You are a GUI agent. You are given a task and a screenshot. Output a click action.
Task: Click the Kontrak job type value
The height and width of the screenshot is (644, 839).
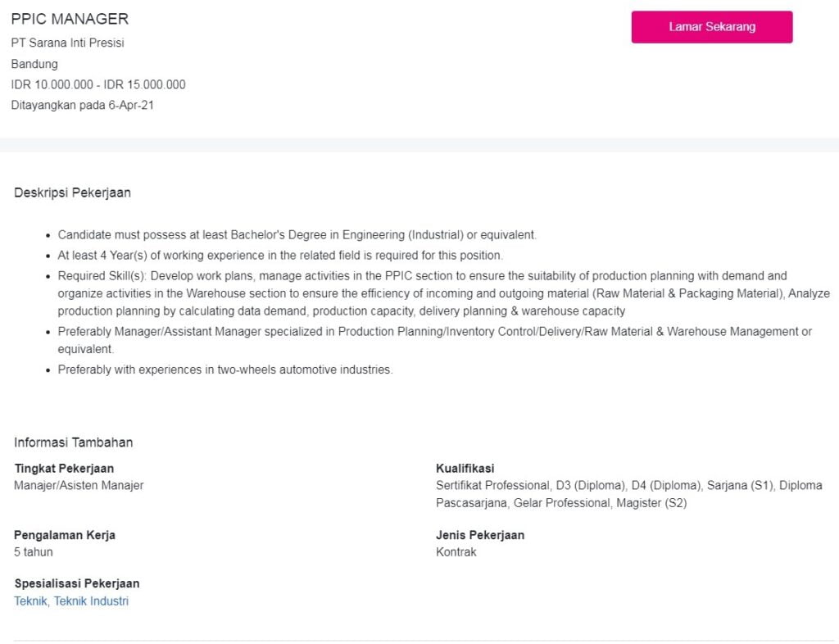tap(456, 552)
